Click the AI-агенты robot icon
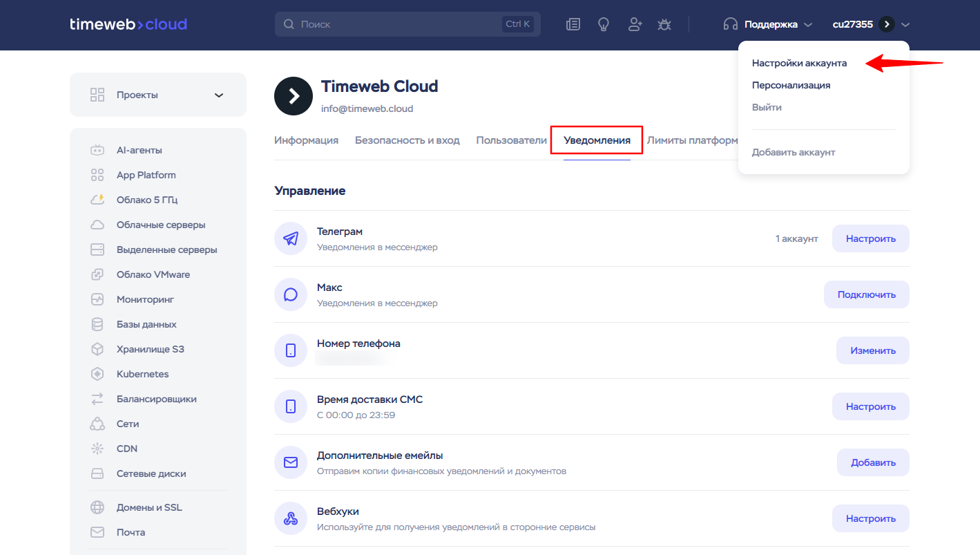Viewport: 980px width, 555px height. [x=97, y=150]
